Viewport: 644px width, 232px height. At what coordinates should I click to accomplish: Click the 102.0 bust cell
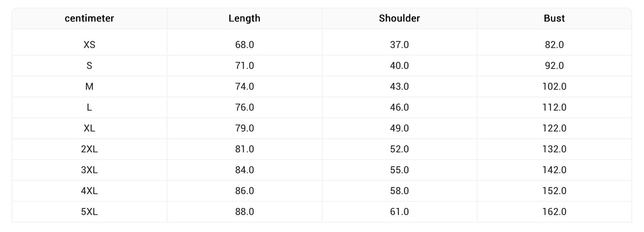(x=554, y=86)
